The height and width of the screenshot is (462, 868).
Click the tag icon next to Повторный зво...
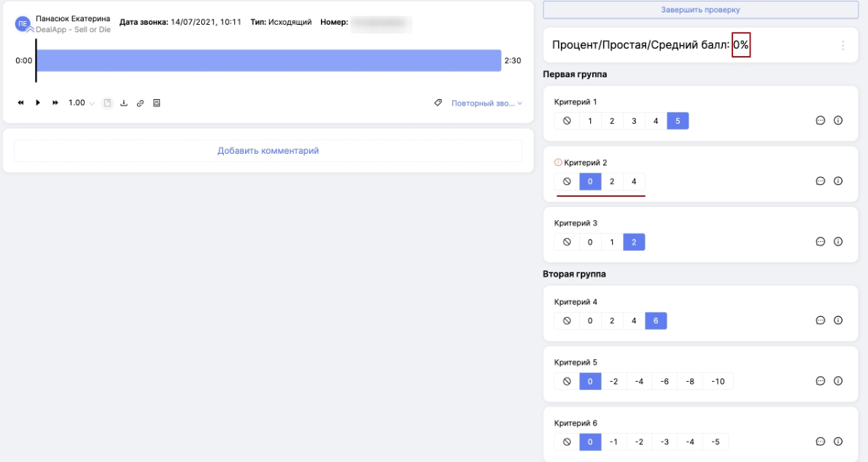(x=438, y=103)
